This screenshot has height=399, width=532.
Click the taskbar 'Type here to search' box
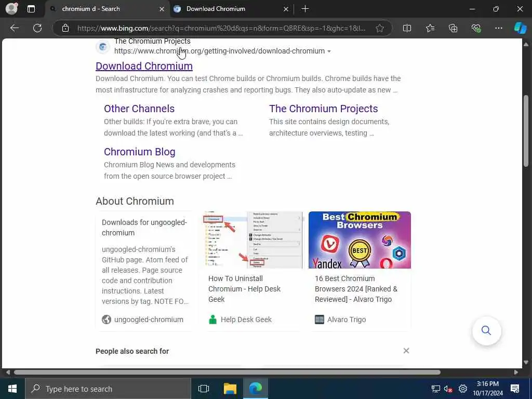pyautogui.click(x=108, y=389)
